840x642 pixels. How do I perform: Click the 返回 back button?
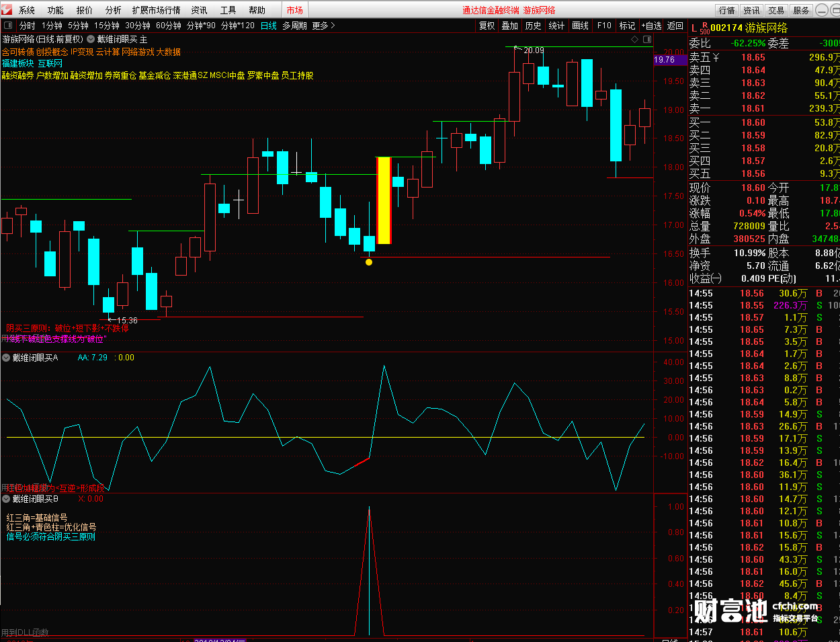[x=675, y=26]
